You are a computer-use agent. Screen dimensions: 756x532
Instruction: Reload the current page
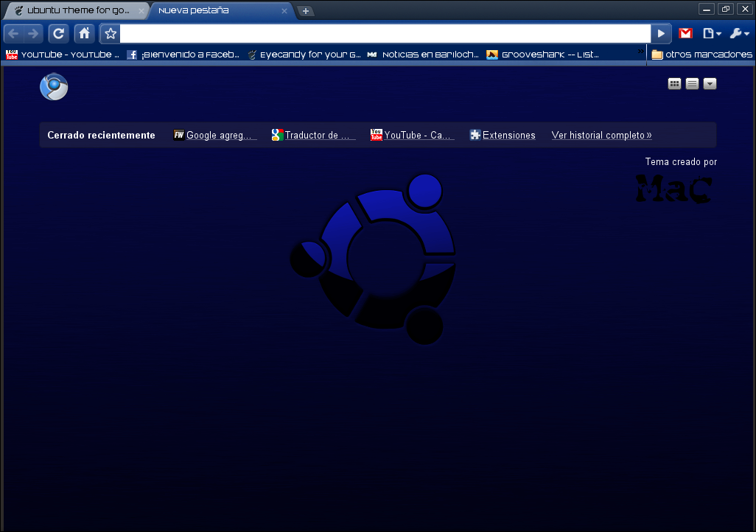pos(59,34)
